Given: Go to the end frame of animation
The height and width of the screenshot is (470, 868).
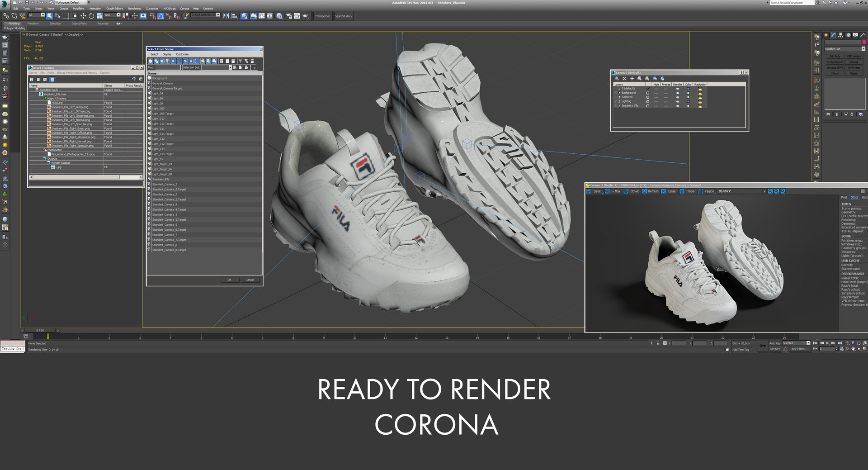Looking at the screenshot, I should click(840, 343).
